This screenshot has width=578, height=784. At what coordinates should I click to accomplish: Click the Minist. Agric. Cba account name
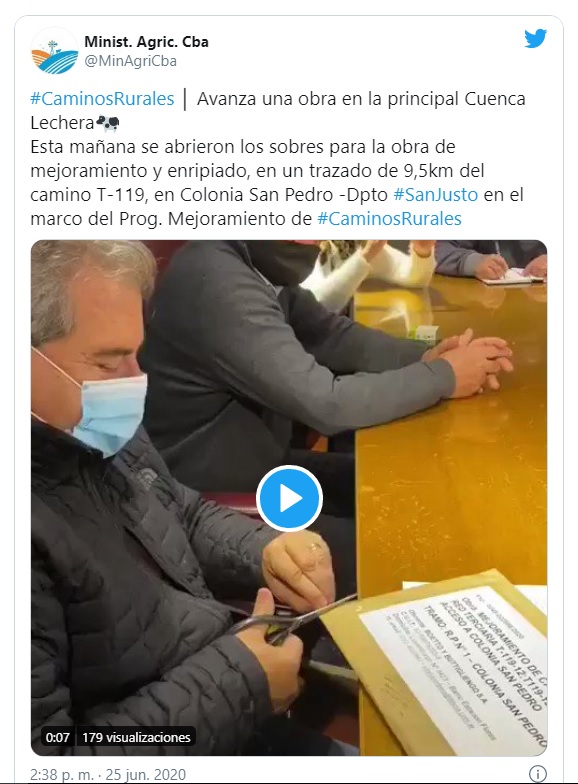[x=146, y=42]
